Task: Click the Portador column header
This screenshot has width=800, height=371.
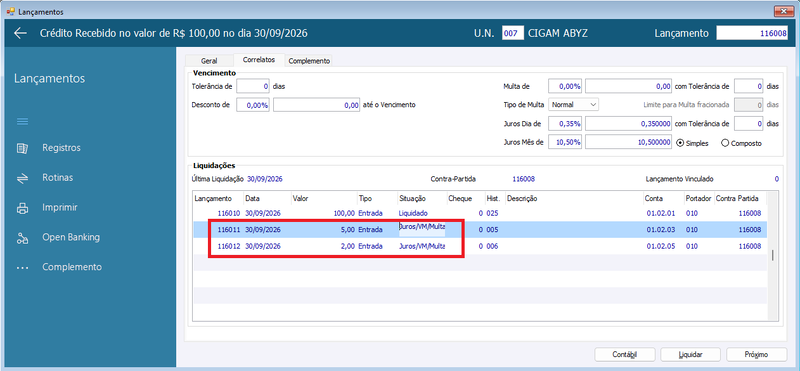Action: (699, 199)
